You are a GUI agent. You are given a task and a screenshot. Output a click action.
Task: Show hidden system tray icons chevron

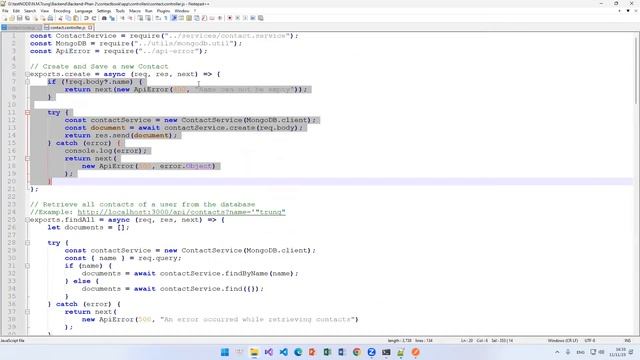point(557,352)
